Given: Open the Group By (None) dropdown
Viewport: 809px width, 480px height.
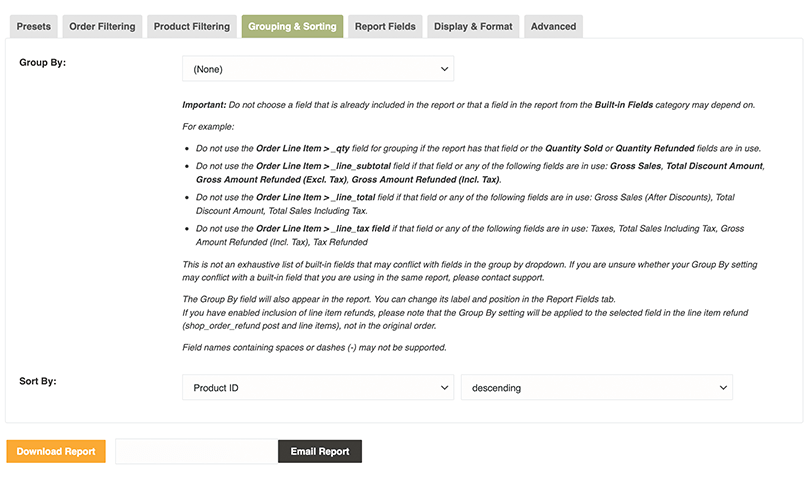Looking at the screenshot, I should pyautogui.click(x=317, y=69).
